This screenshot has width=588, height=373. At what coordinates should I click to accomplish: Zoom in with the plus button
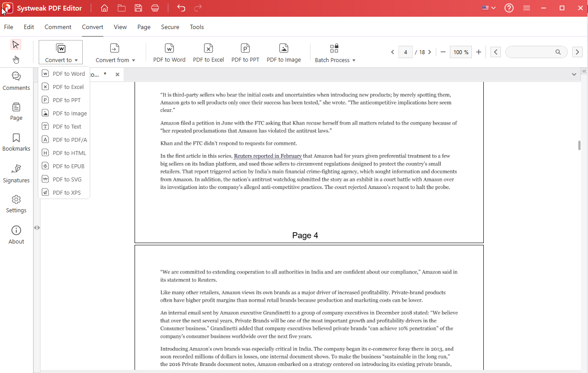click(479, 52)
